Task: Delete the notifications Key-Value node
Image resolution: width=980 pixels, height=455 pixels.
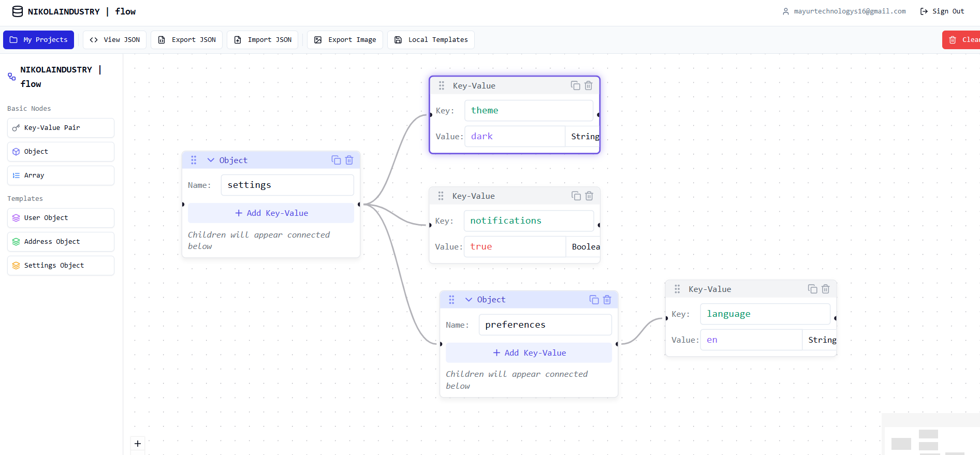Action: pyautogui.click(x=589, y=196)
